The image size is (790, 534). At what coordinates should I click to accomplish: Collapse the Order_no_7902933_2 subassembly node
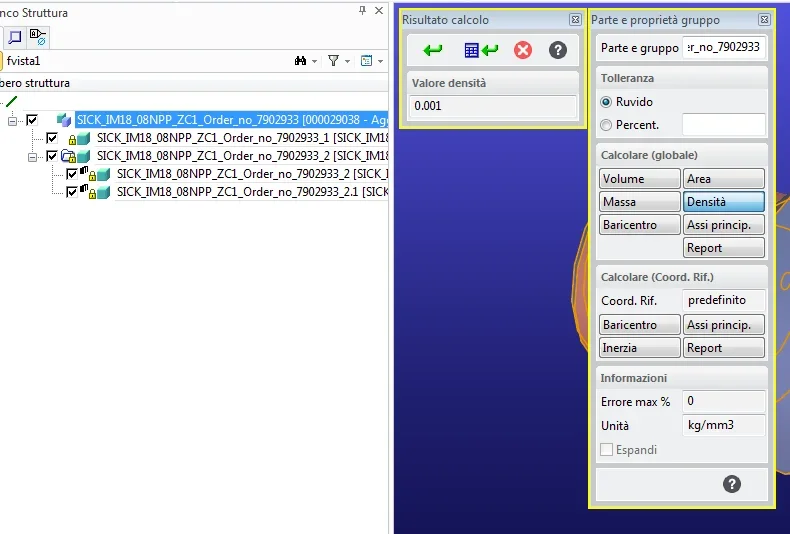tap(33, 156)
